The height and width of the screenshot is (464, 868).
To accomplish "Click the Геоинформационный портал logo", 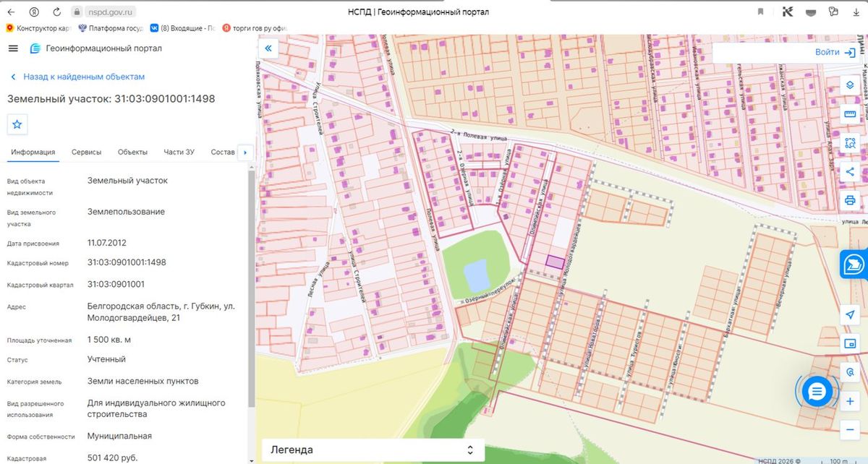I will point(95,48).
